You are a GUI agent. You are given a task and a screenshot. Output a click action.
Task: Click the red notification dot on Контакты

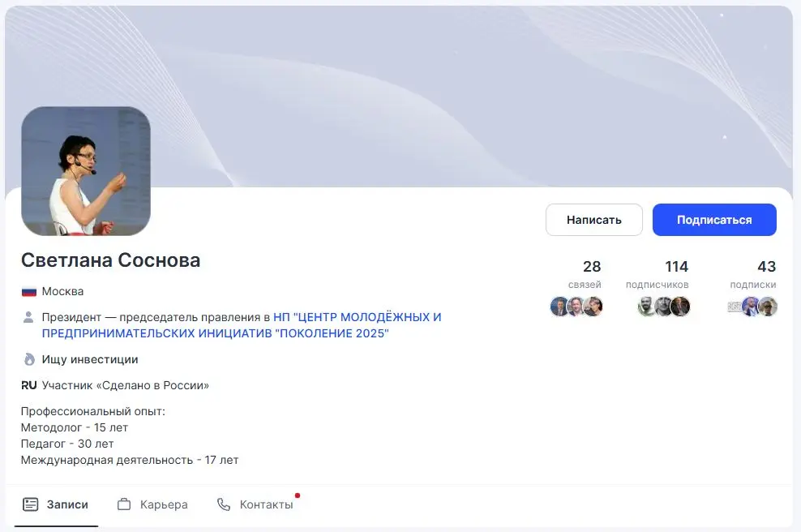click(x=298, y=495)
